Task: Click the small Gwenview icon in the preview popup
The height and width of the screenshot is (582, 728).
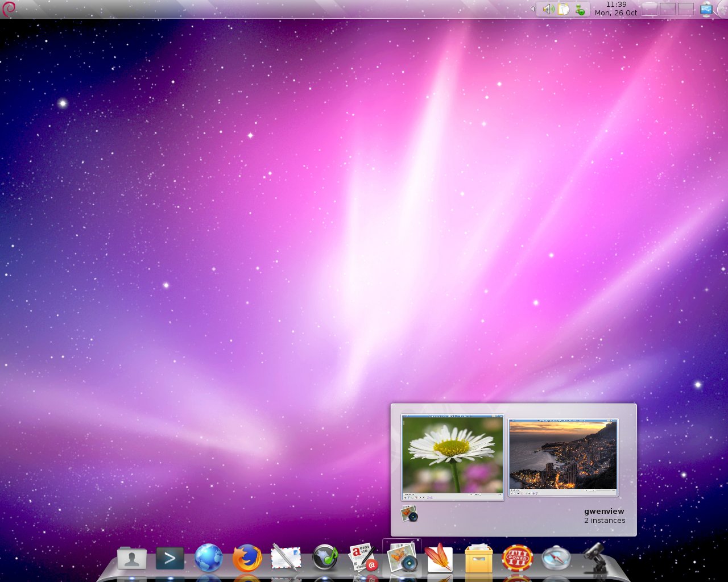Action: point(409,514)
